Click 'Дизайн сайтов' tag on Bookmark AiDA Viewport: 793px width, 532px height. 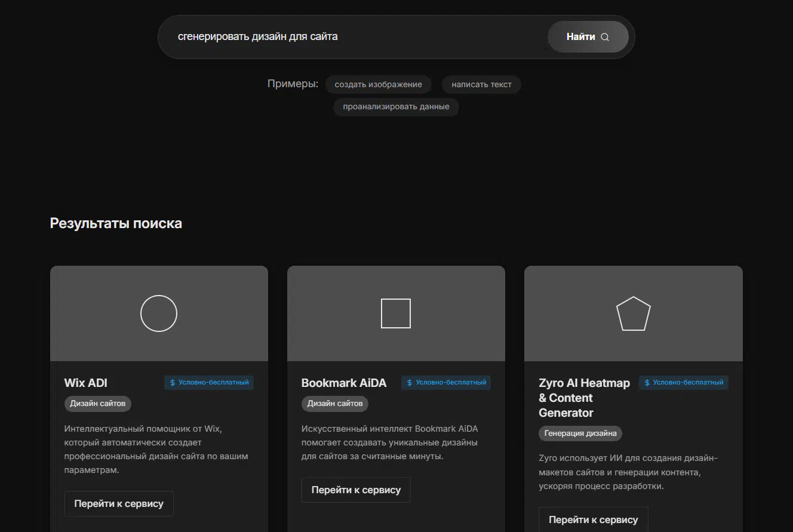(x=334, y=404)
